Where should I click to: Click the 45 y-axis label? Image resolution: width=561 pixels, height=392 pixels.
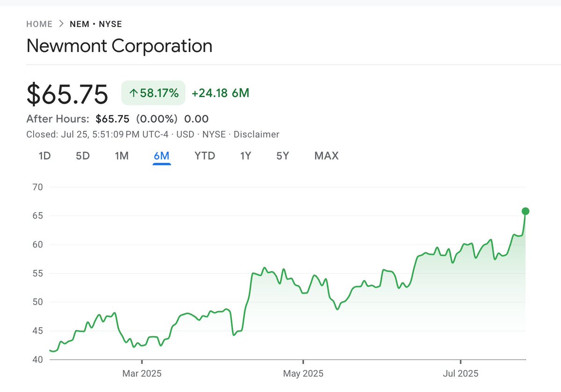click(37, 331)
